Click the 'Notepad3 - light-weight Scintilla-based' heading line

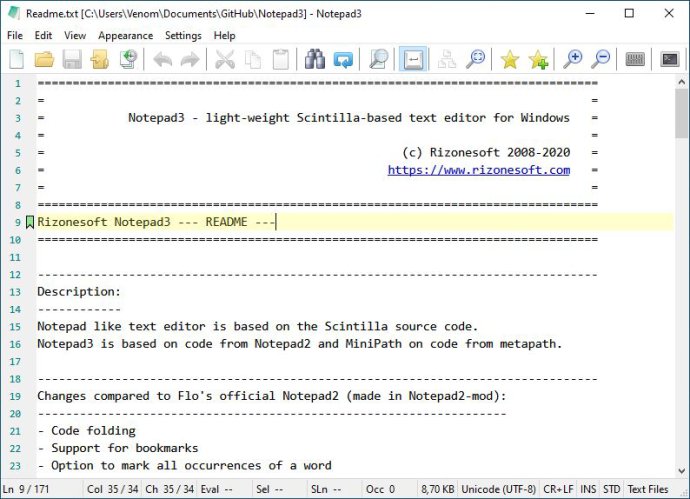(349, 117)
